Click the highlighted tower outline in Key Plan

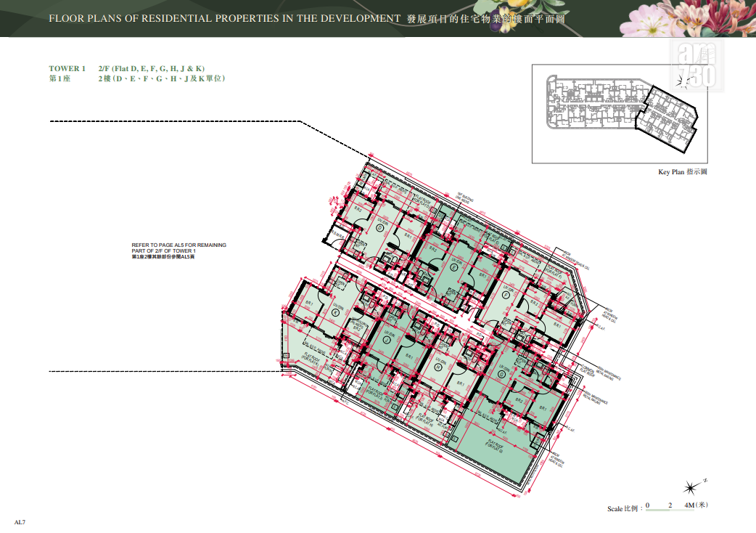[666, 118]
